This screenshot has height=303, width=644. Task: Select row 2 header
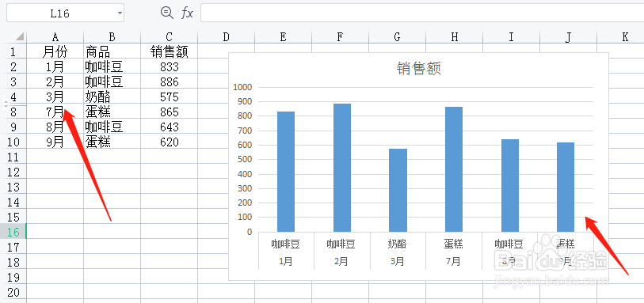click(x=13, y=66)
